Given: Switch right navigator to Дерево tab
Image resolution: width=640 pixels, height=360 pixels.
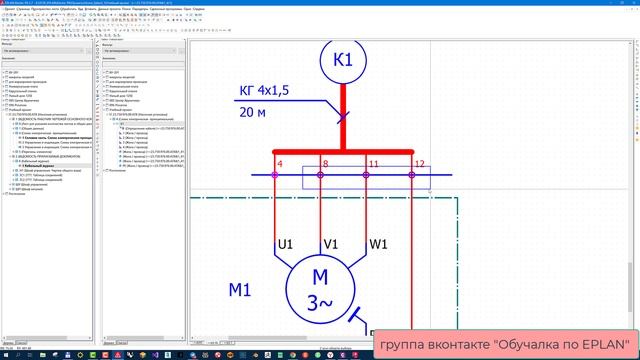Looking at the screenshot, I should tap(109, 343).
